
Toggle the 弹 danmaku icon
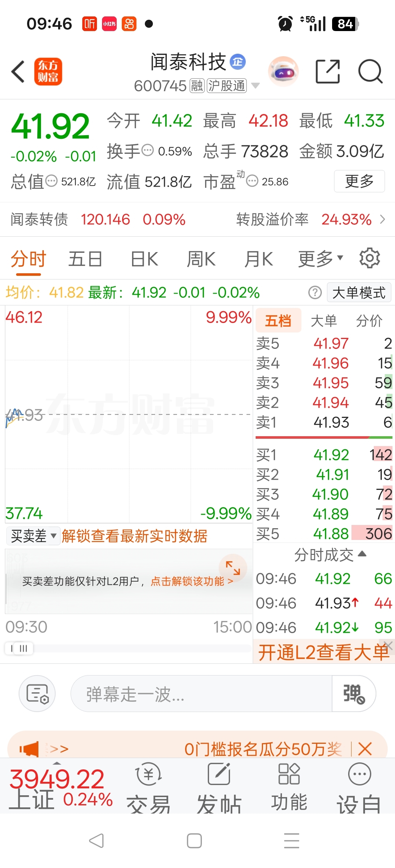(353, 693)
